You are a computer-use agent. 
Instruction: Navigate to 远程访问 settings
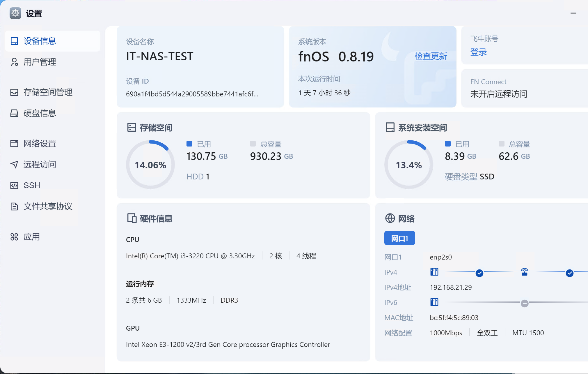tap(53, 165)
